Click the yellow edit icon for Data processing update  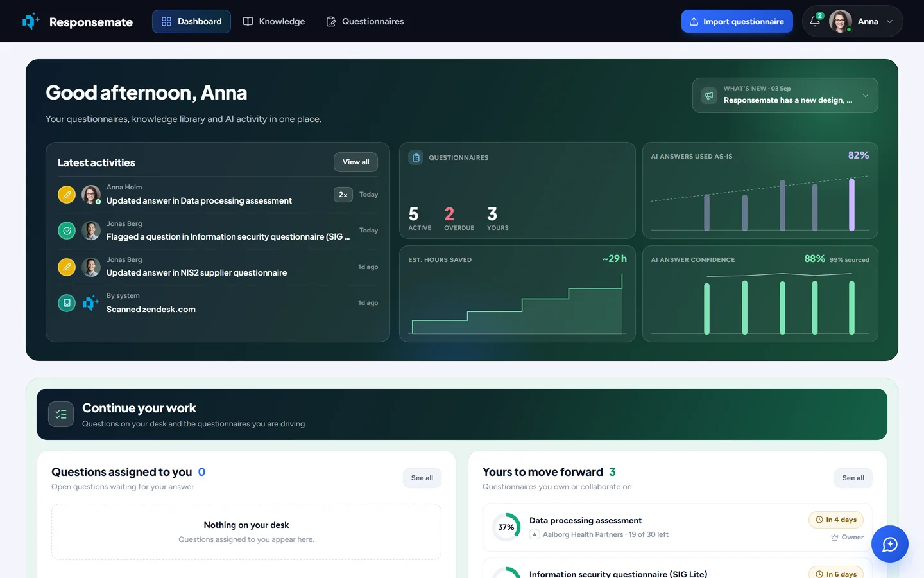coord(67,195)
